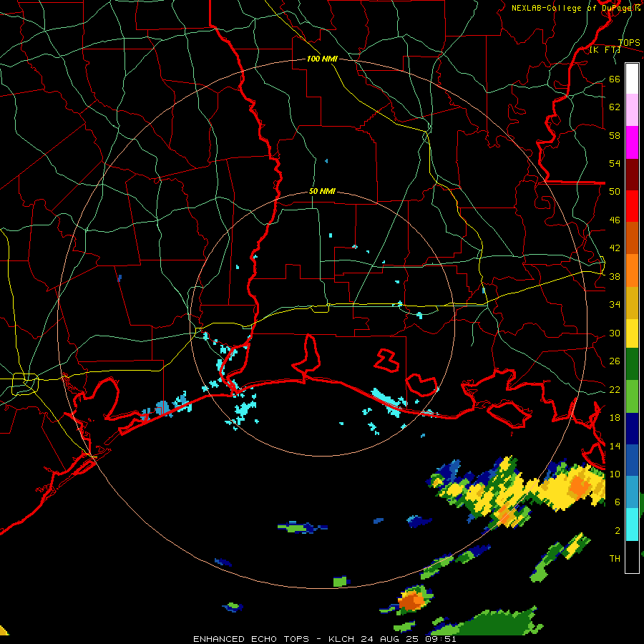
Task: Click the yellow highway loop around Houston
Action: [x=25, y=384]
